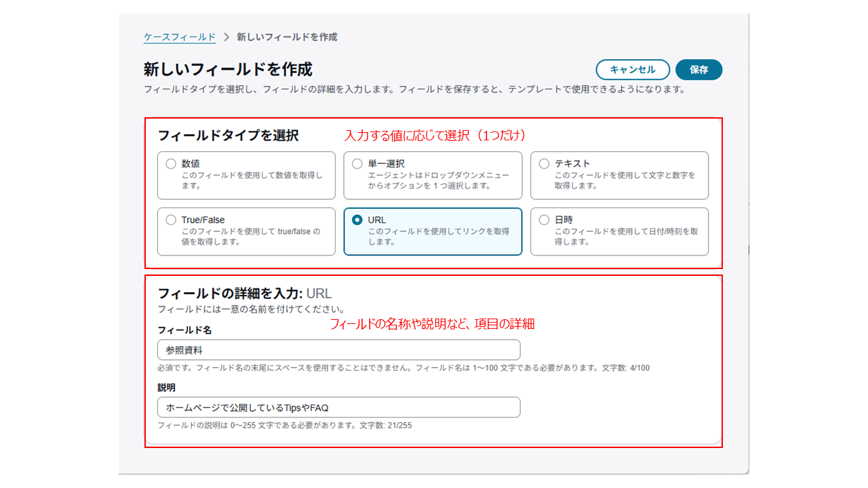This screenshot has height=488, width=868.
Task: Click the フィールド名 label
Action: [184, 330]
